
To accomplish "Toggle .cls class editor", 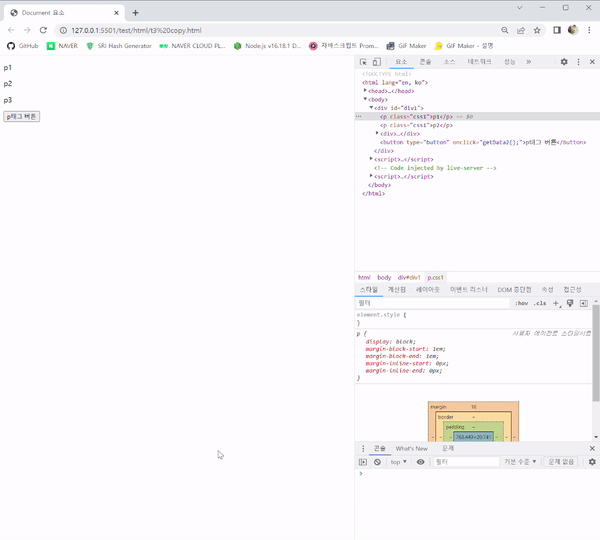I will 540,303.
